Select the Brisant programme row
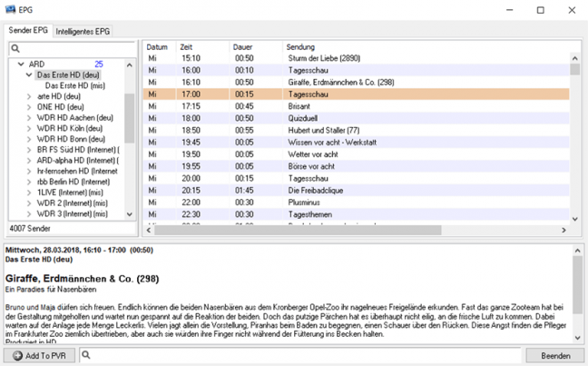The height and width of the screenshot is (366, 588). click(x=357, y=106)
